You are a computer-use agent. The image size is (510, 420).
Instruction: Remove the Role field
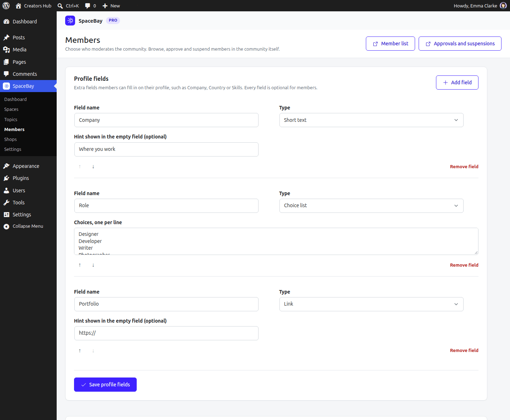464,265
